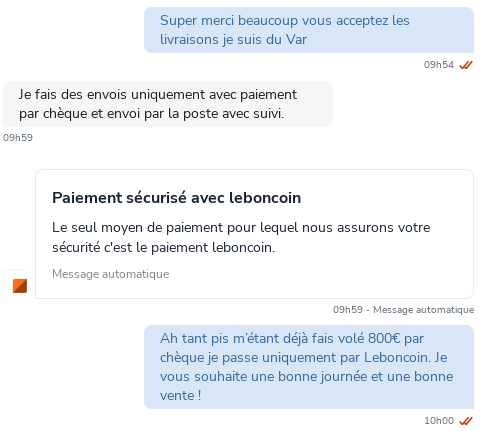Image resolution: width=480 pixels, height=431 pixels.
Task: Select the 'Super merci beaucoup' message bubble
Action: (309, 30)
